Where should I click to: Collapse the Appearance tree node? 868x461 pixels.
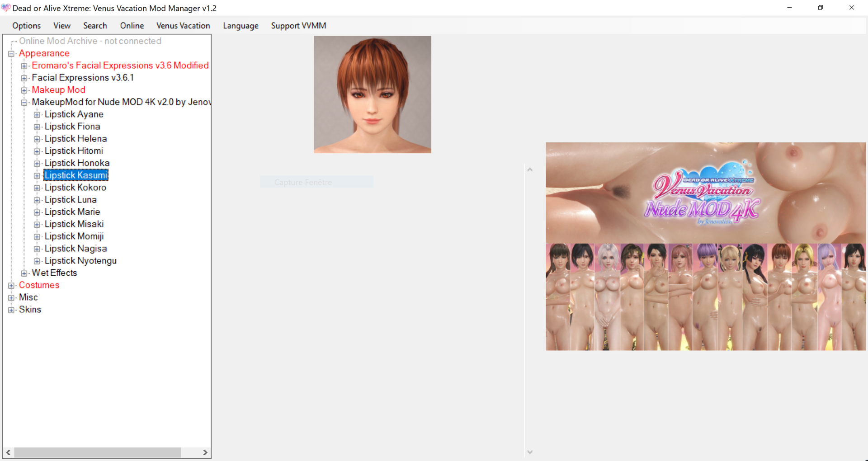tap(11, 54)
